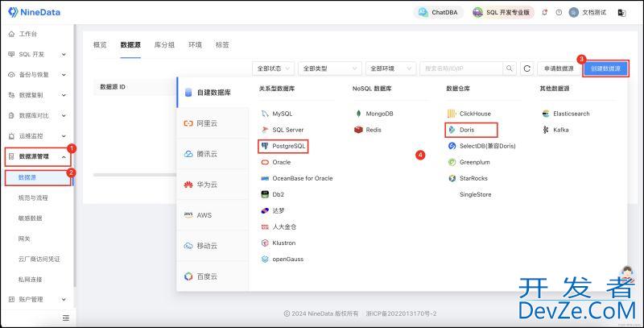Image resolution: width=644 pixels, height=328 pixels.
Task: Switch language via translate icon
Action: (x=621, y=13)
